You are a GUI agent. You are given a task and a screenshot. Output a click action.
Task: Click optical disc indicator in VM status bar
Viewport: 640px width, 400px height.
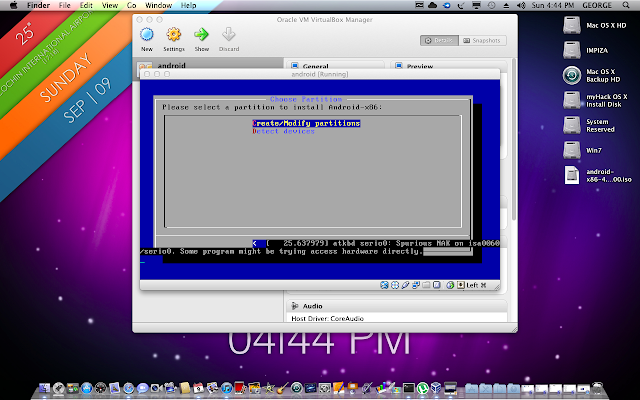pos(395,285)
